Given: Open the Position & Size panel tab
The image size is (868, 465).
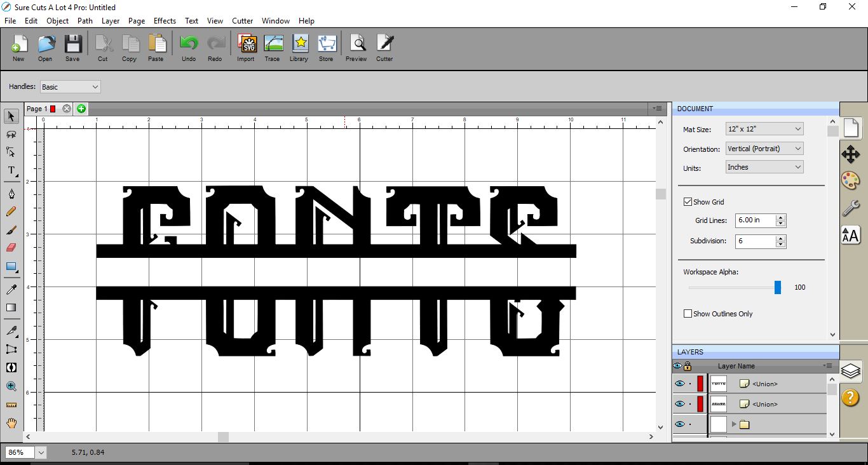Looking at the screenshot, I should pos(850,154).
